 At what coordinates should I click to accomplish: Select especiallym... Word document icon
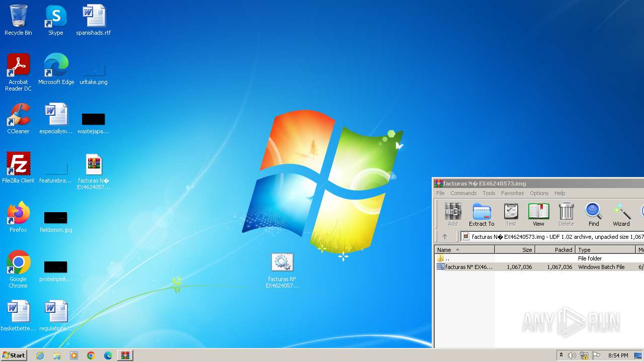pos(56,119)
